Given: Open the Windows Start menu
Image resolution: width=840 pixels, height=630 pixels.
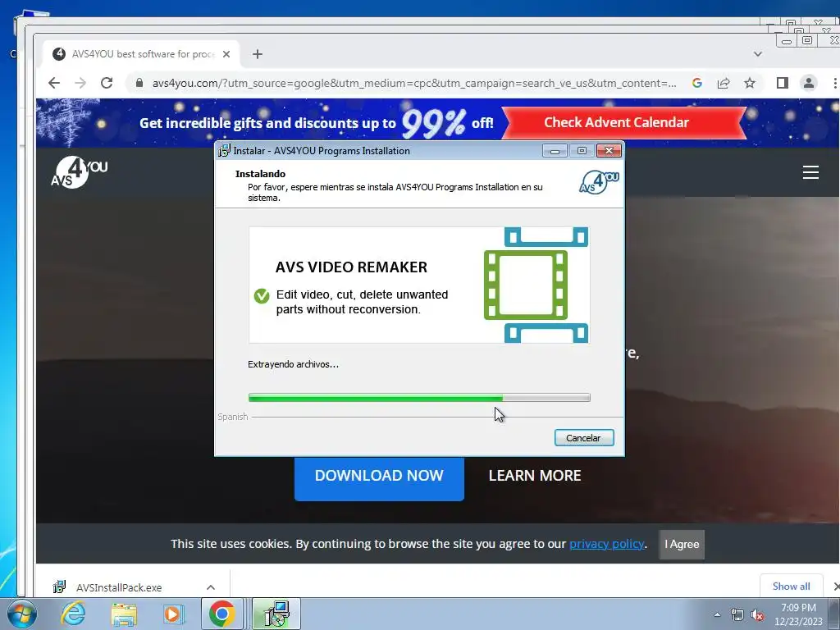Looking at the screenshot, I should pyautogui.click(x=21, y=614).
